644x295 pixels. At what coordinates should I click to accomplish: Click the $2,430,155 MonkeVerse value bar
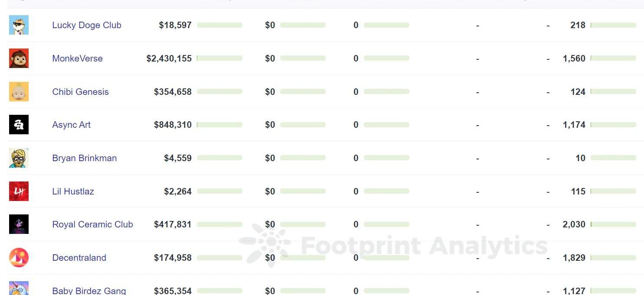pos(219,58)
